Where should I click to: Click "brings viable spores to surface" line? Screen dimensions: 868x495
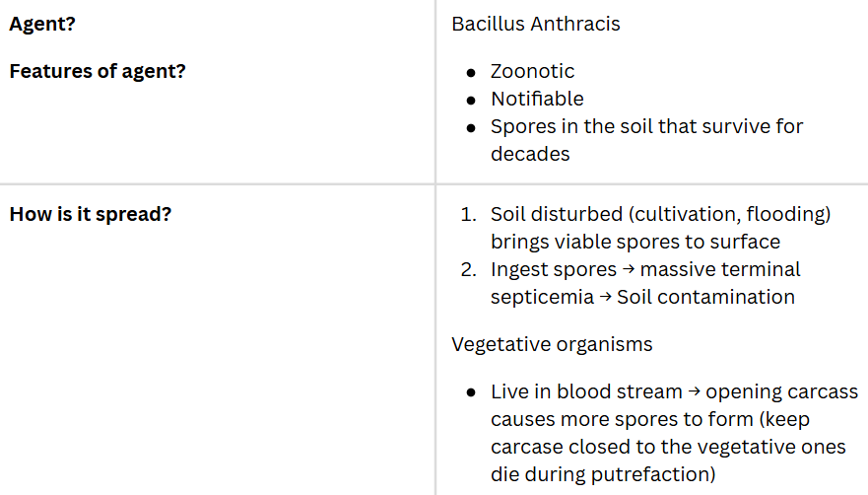(x=634, y=242)
